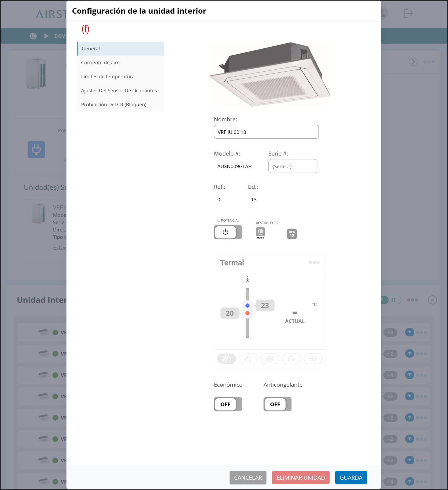Open the Termal panel three-dot menu
This screenshot has width=448, height=490.
(314, 263)
